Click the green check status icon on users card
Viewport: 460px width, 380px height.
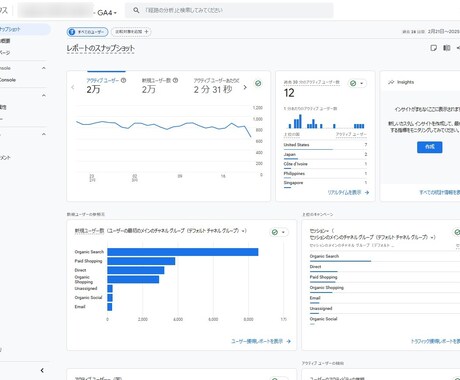click(x=258, y=83)
